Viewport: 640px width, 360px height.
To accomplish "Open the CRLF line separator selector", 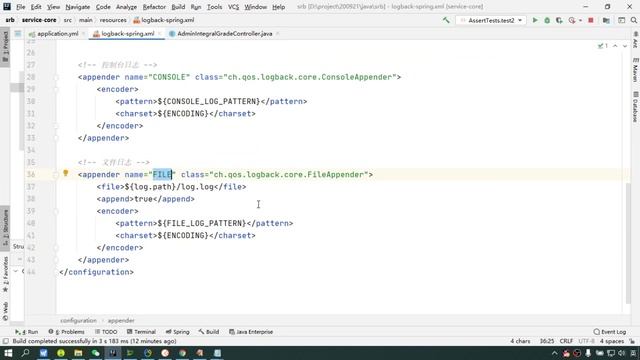I will pyautogui.click(x=566, y=341).
